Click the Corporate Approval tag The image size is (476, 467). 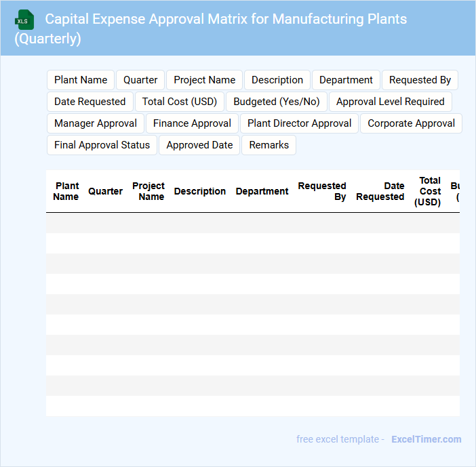pos(411,123)
